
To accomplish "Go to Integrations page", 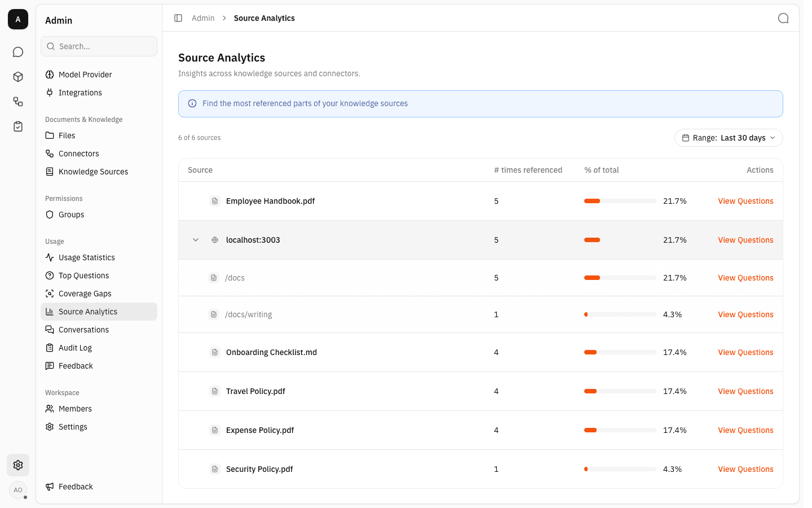I will point(99,93).
